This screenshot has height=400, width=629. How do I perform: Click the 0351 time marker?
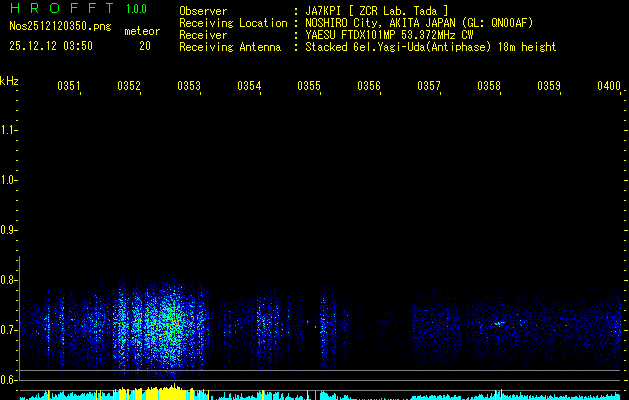coord(69,87)
